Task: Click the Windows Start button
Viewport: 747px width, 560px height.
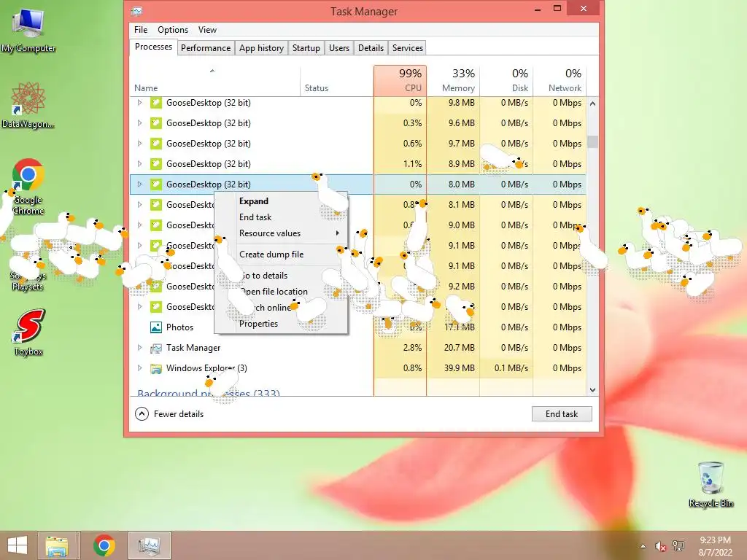Action: [18, 545]
